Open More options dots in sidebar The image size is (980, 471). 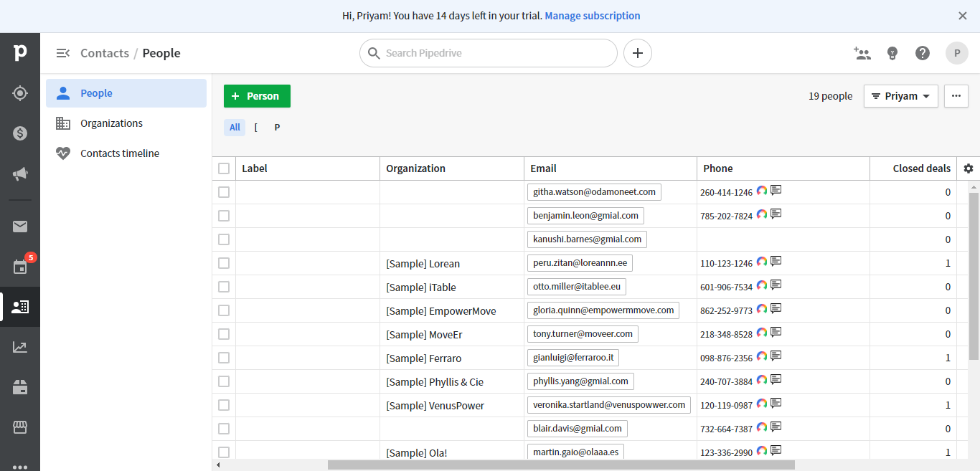pos(20,466)
